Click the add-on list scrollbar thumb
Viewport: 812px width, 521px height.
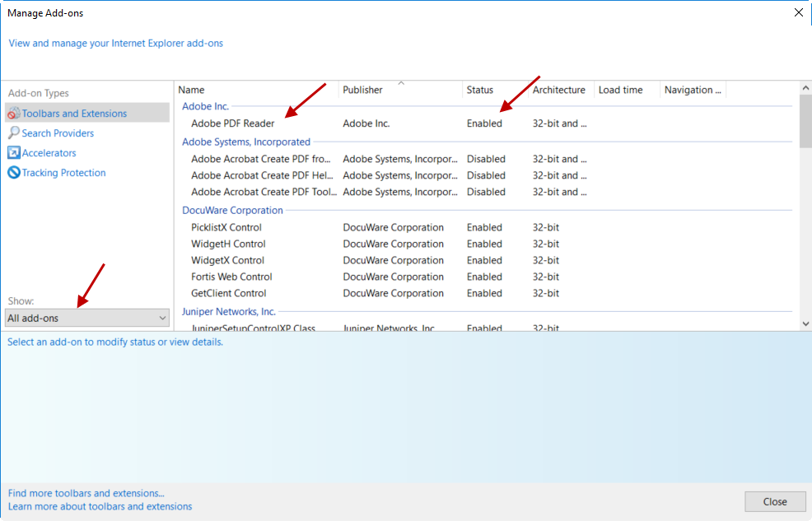click(805, 120)
